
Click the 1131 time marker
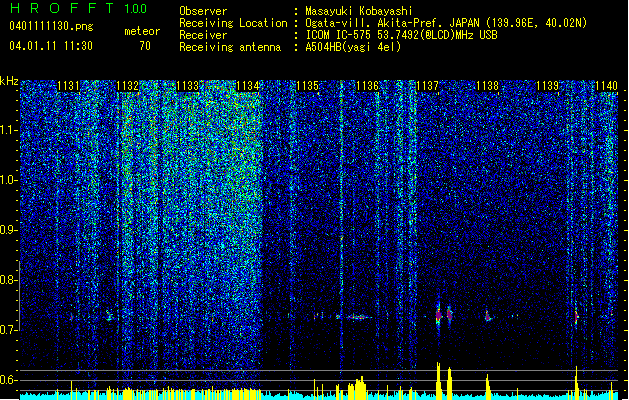pos(68,86)
